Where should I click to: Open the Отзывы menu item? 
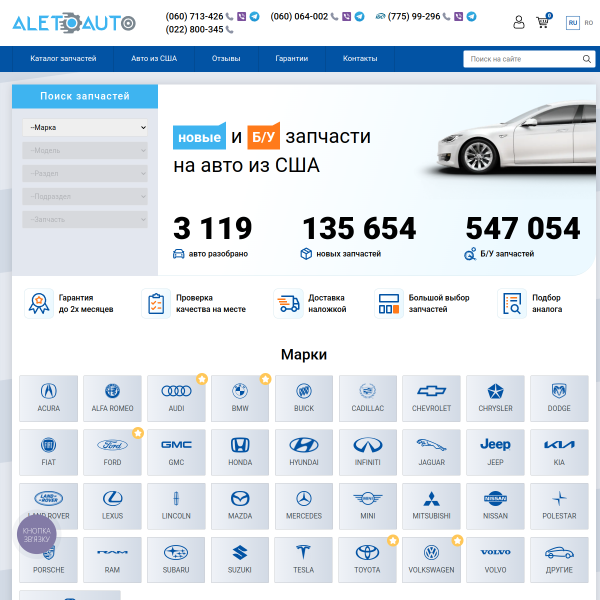tap(226, 59)
